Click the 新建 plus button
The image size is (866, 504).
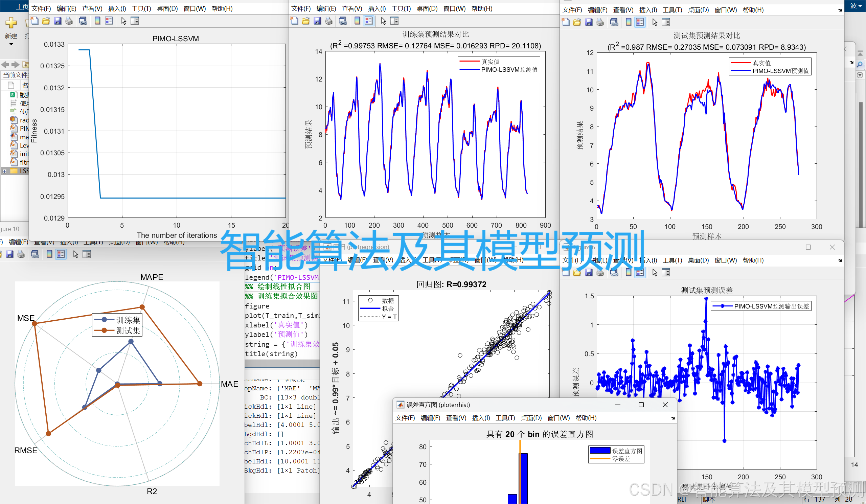(x=11, y=23)
